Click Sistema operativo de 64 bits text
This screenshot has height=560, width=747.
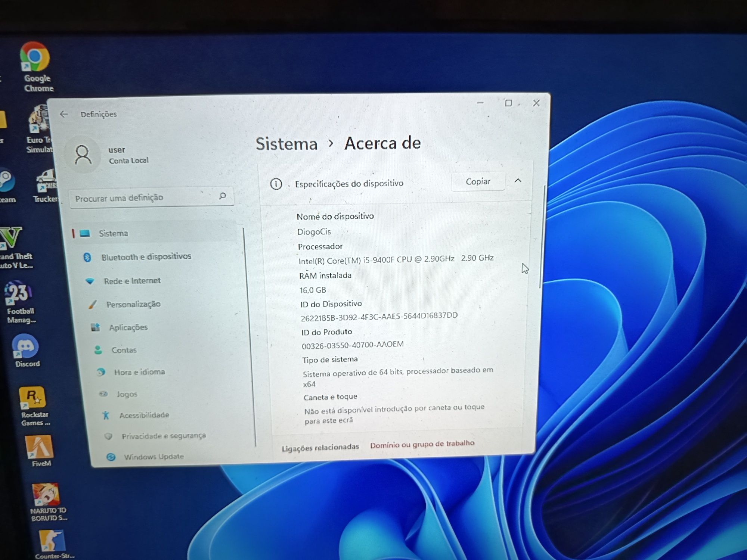[x=398, y=376]
